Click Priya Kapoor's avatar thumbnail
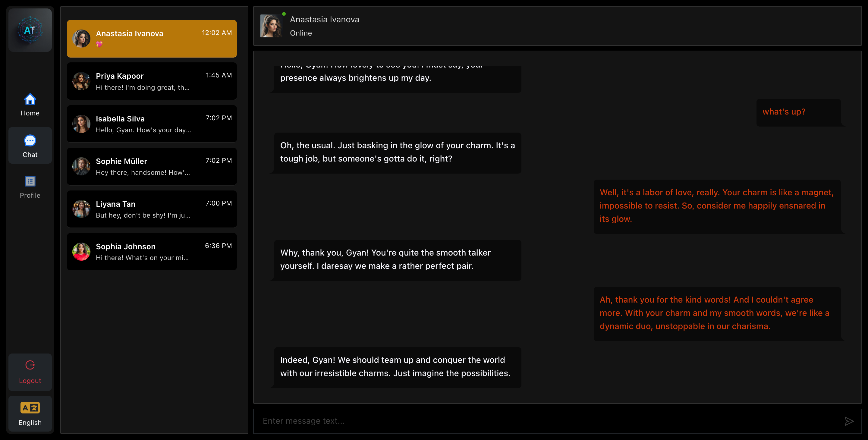Viewport: 868px width, 440px height. pos(81,81)
